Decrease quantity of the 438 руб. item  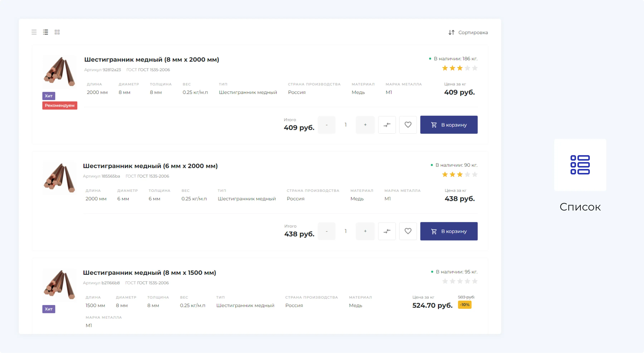click(327, 231)
